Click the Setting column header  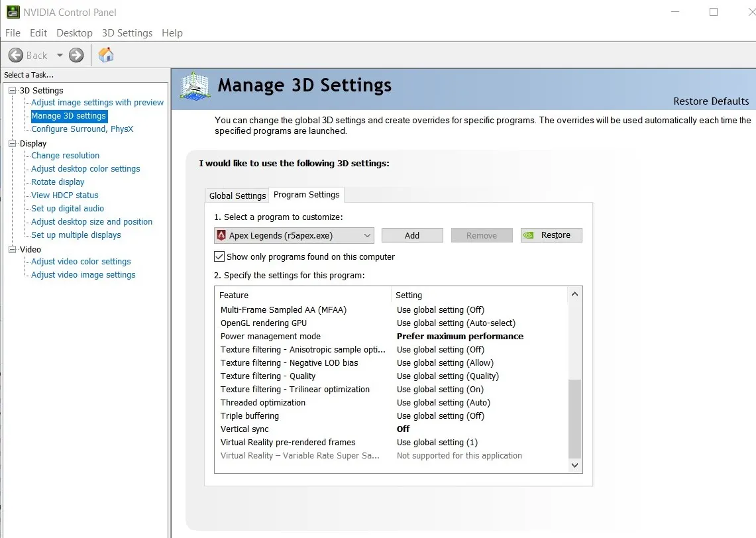coord(480,295)
